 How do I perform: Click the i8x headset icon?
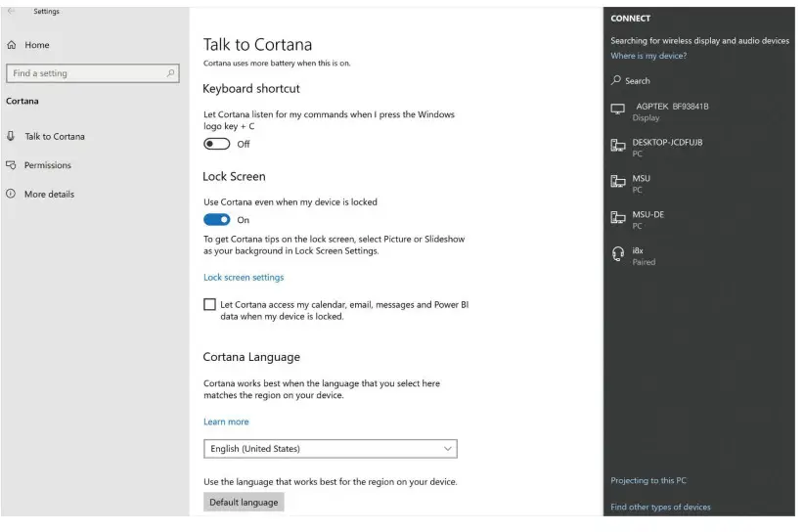click(x=618, y=255)
